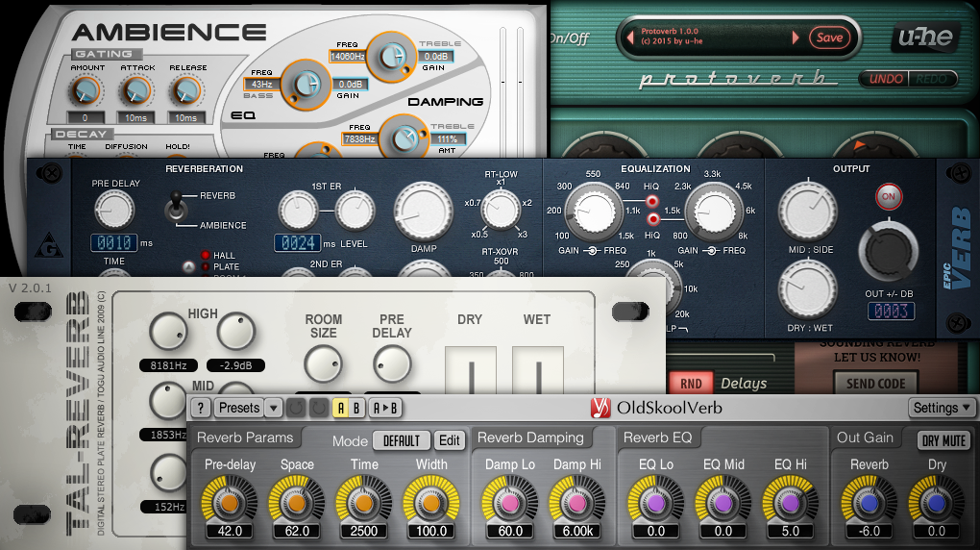Toggle the lower HiQ LED in EpicVerb
The height and width of the screenshot is (550, 980).
click(652, 219)
